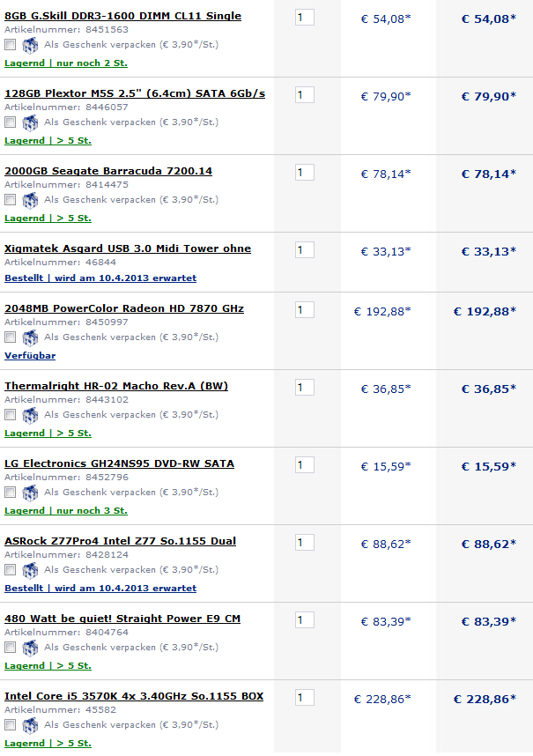Viewport: 533px width, 756px height.
Task: Open Intel Core i5 3570K product link
Action: click(x=134, y=697)
